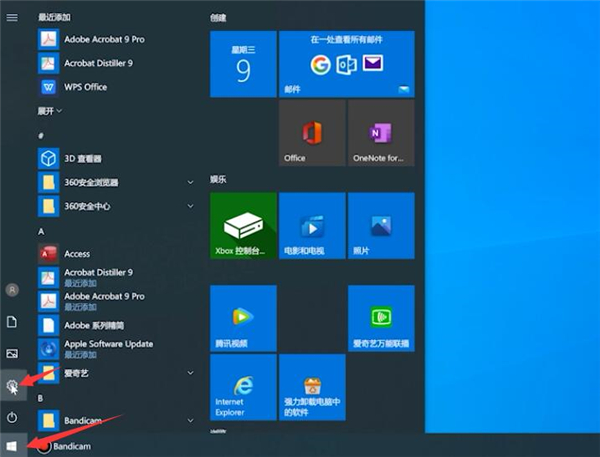Click the hamburger menu icon atop Start
600x457 pixels.
tap(12, 17)
